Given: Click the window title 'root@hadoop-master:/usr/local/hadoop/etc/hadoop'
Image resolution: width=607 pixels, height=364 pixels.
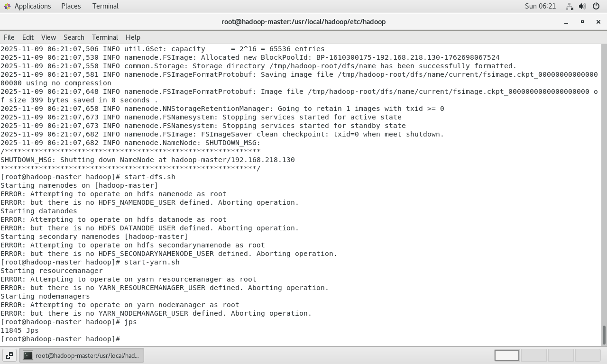Looking at the screenshot, I should (303, 22).
